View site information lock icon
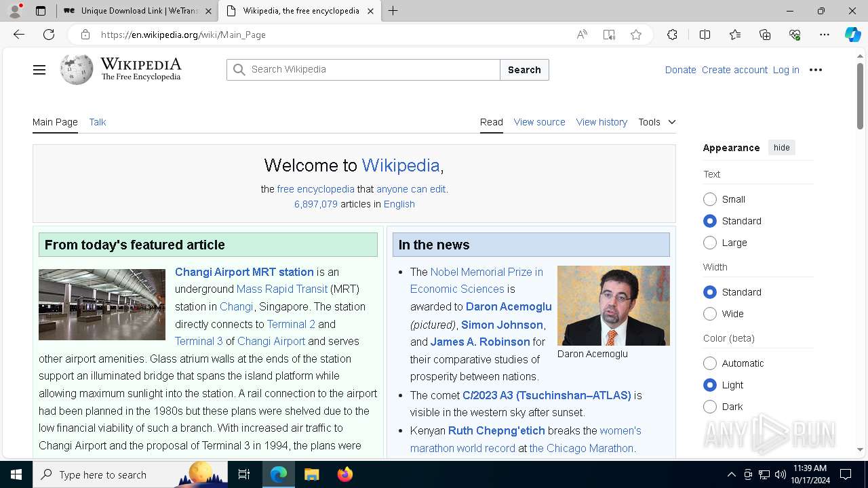The height and width of the screenshot is (488, 868). tap(85, 35)
